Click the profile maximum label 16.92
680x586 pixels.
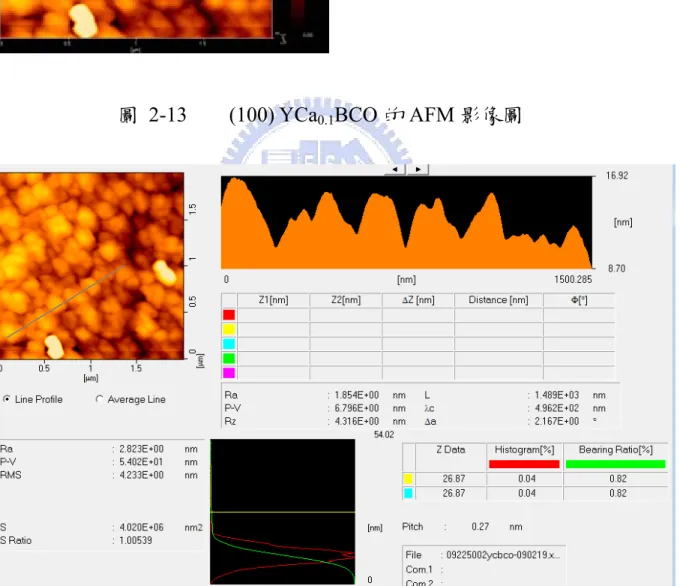[x=617, y=176]
